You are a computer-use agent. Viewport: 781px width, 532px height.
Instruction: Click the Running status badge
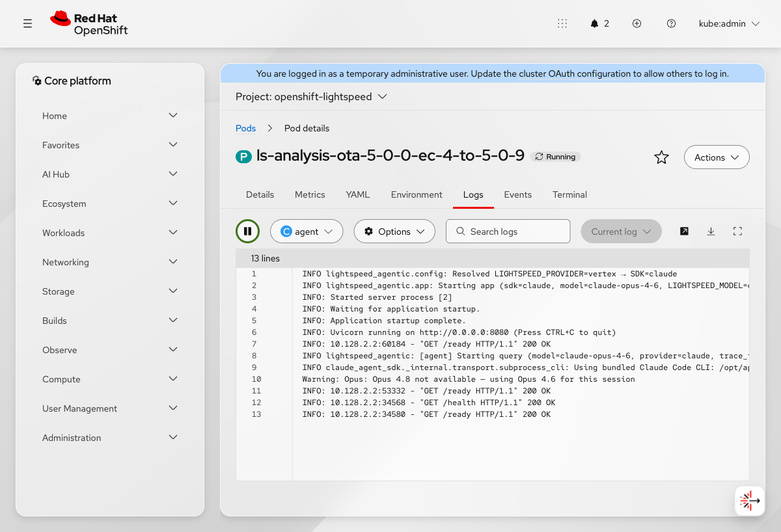click(555, 157)
